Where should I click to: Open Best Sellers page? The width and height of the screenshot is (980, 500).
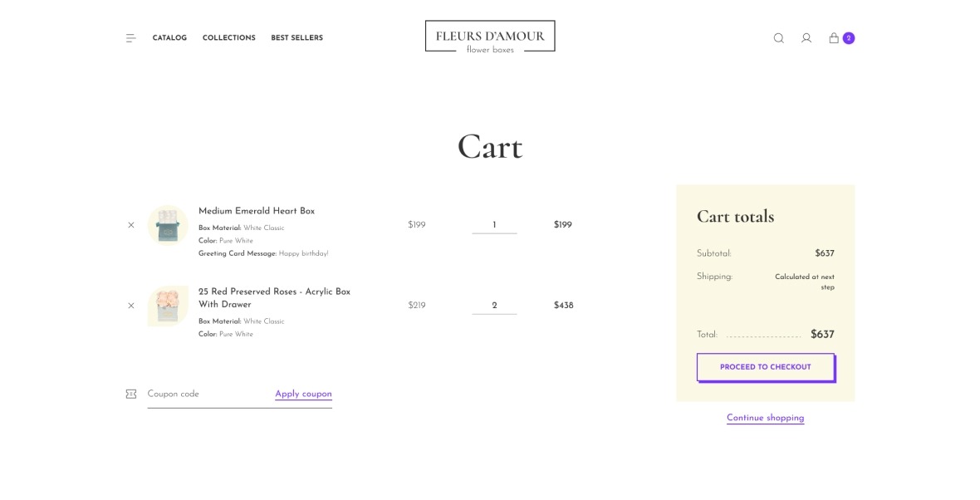[x=296, y=38]
